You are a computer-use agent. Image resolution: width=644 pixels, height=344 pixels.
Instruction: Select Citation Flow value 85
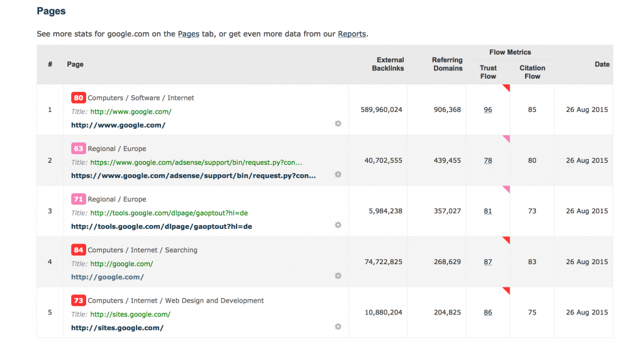pos(532,109)
